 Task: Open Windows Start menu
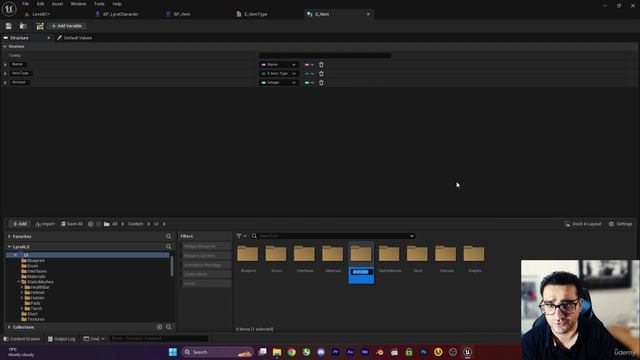[x=173, y=352]
